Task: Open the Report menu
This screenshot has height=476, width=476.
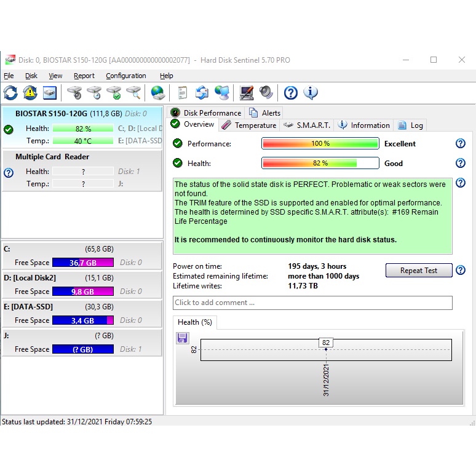Action: (84, 76)
